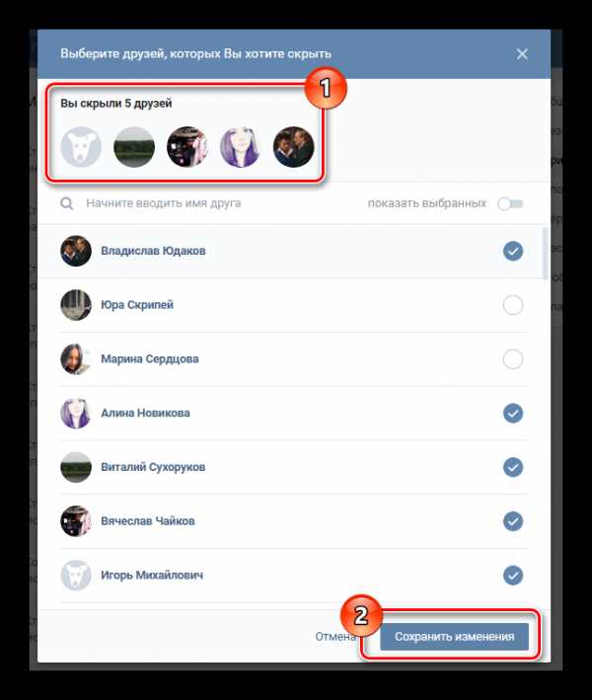The width and height of the screenshot is (592, 700).
Task: Click the Отмена link
Action: click(x=335, y=636)
